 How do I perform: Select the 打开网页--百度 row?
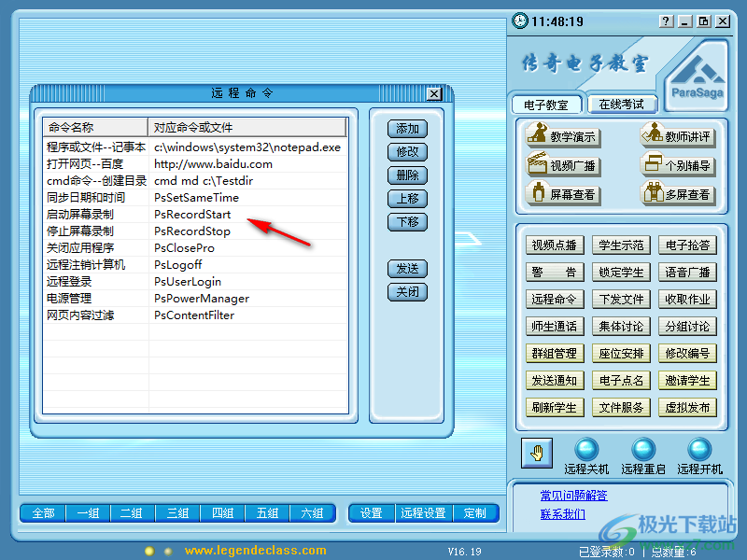(195, 164)
